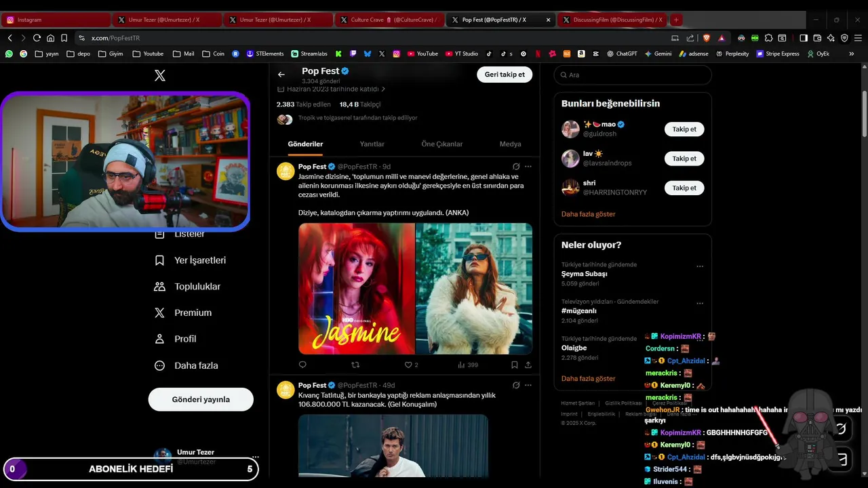868x488 pixels.
Task: Open Grok icon on Kıvanç Tatlıtuğ post
Action: [x=516, y=385]
